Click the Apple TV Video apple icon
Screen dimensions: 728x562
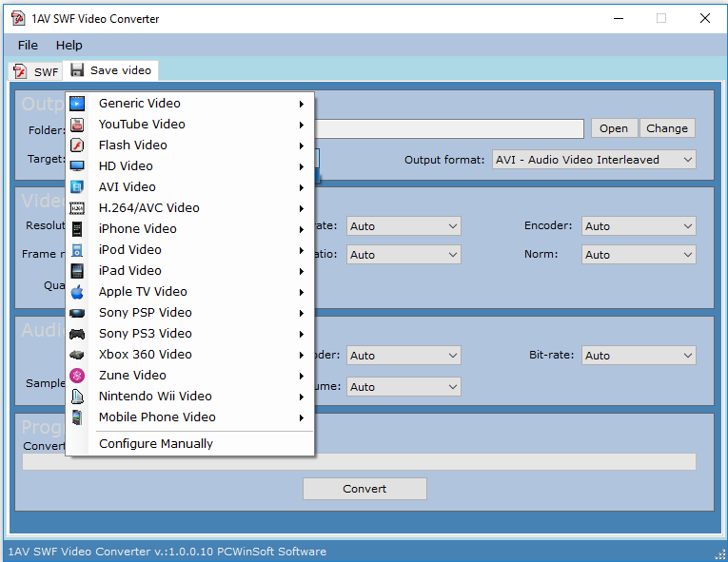pos(77,292)
